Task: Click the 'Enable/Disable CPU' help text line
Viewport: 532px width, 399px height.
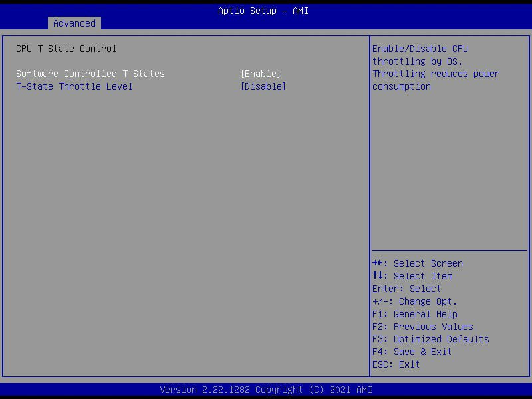Action: coord(420,49)
